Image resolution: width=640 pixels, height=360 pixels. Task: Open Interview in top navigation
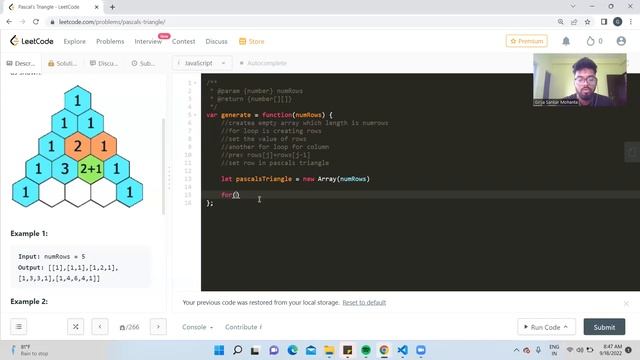pyautogui.click(x=148, y=41)
